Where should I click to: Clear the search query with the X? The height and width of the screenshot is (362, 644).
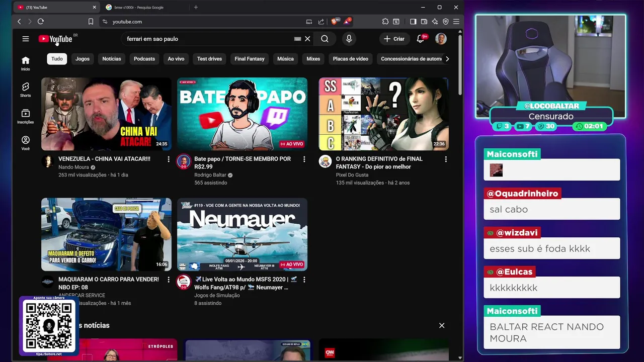pos(307,39)
